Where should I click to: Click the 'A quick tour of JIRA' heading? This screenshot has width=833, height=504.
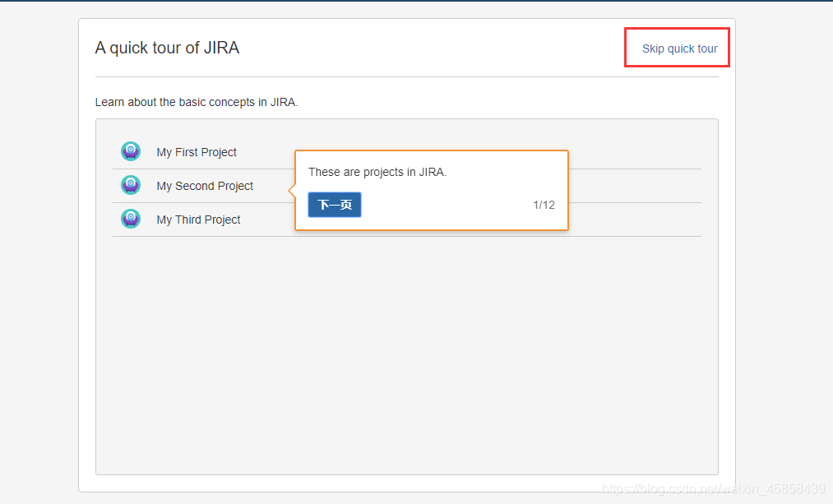click(x=168, y=48)
